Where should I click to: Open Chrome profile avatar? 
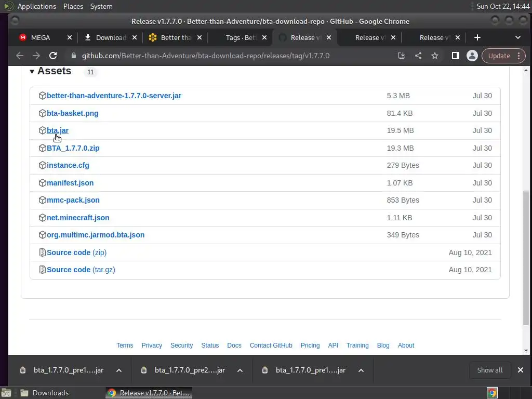coord(472,56)
